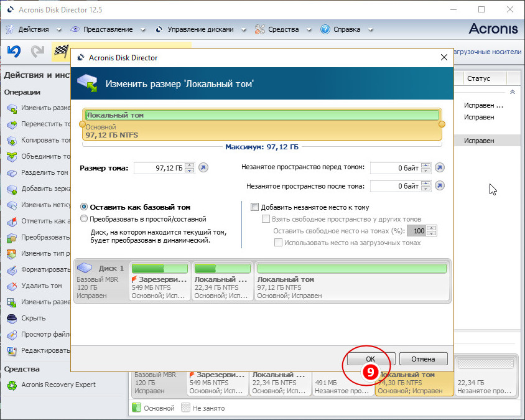This screenshot has height=420, width=525.
Task: Click 'Скрыть' operation link
Action: [x=34, y=318]
